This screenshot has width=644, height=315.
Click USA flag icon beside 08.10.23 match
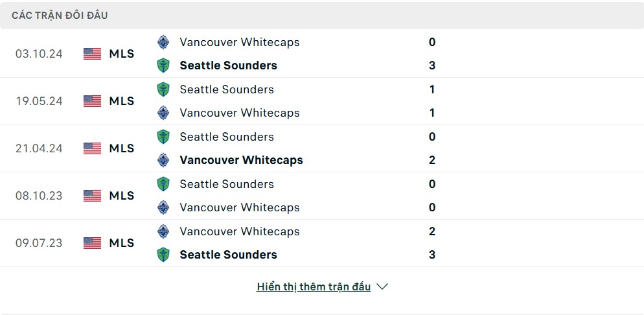tap(93, 196)
